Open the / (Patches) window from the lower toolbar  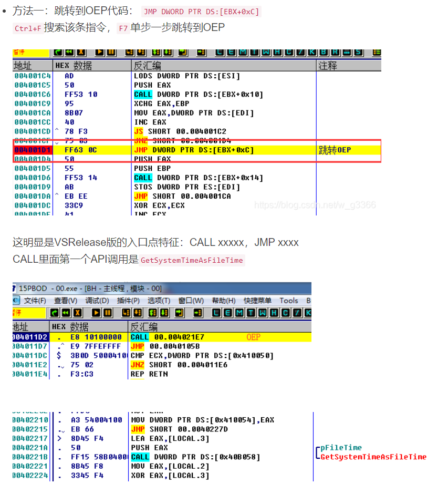click(x=297, y=313)
